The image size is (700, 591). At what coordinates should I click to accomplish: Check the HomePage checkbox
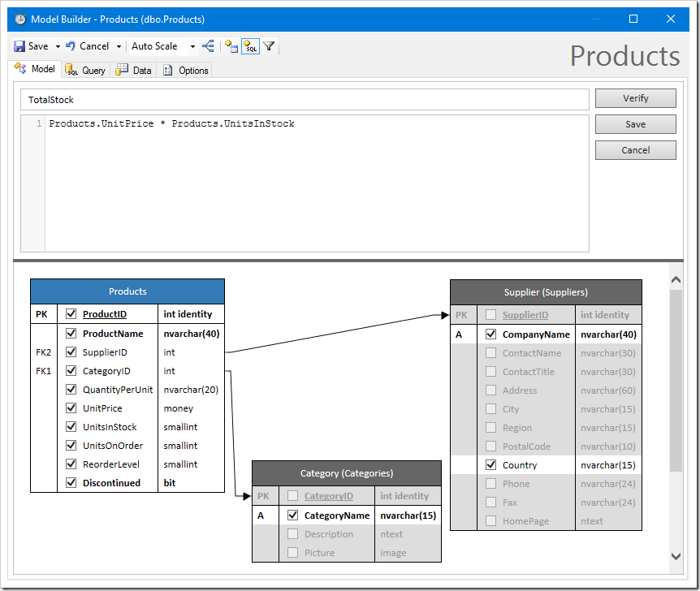tap(490, 521)
